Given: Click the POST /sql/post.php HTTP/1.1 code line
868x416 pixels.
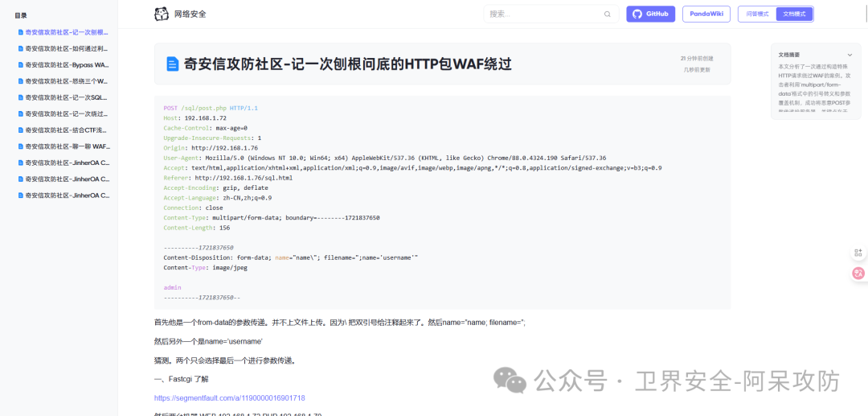Looking at the screenshot, I should [x=211, y=108].
